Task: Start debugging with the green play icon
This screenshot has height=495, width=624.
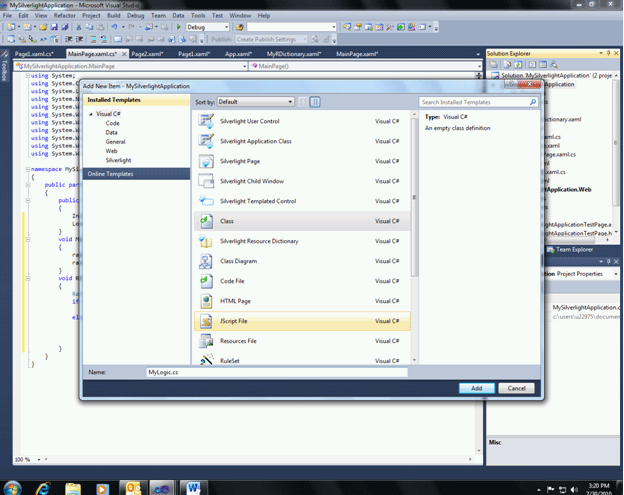Action: click(x=179, y=27)
